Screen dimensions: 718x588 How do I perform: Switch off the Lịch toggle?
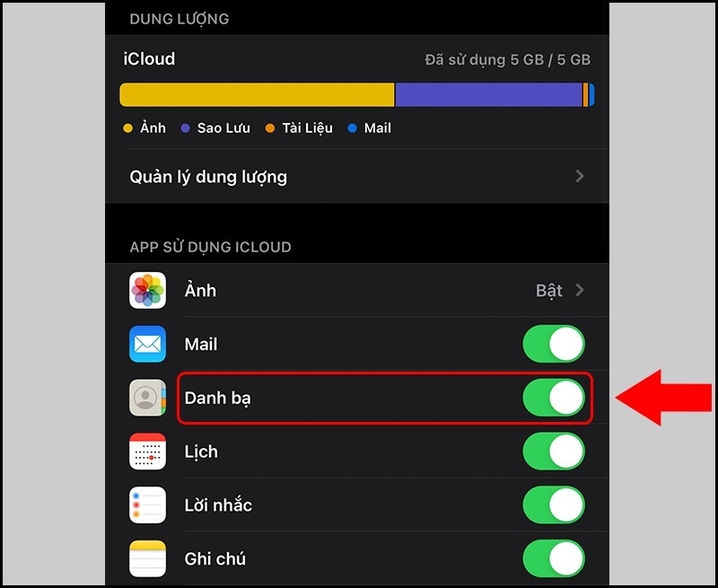pos(554,452)
